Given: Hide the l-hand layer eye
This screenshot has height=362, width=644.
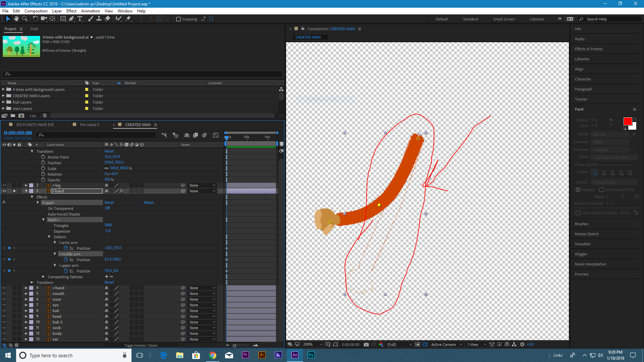Looking at the screenshot, I should 4,191.
